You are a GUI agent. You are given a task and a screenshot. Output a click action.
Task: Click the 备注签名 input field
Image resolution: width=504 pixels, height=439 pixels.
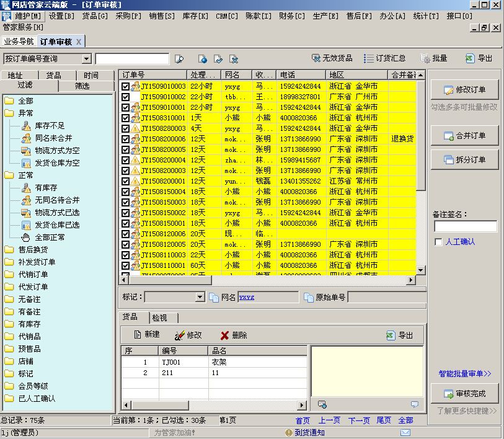465,226
